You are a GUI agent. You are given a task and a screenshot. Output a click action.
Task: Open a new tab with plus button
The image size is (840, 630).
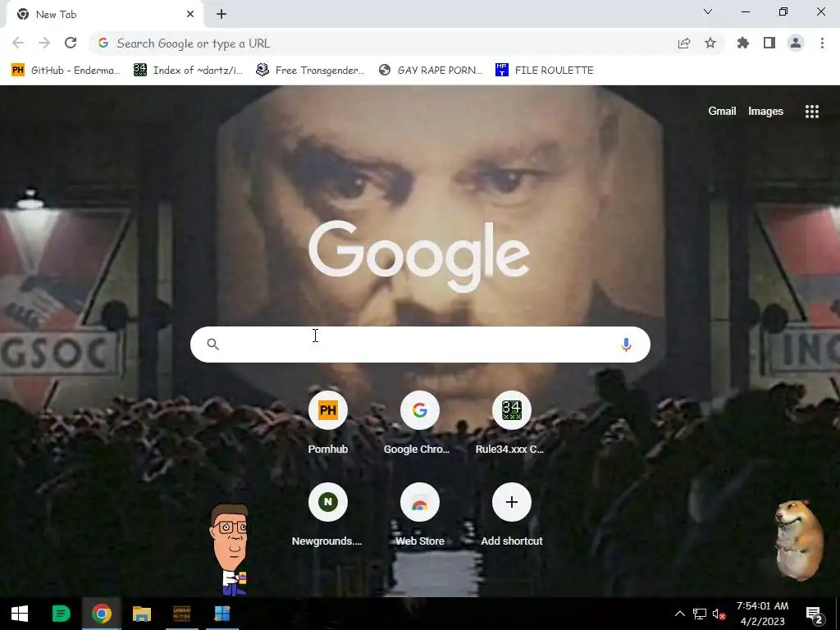(221, 15)
